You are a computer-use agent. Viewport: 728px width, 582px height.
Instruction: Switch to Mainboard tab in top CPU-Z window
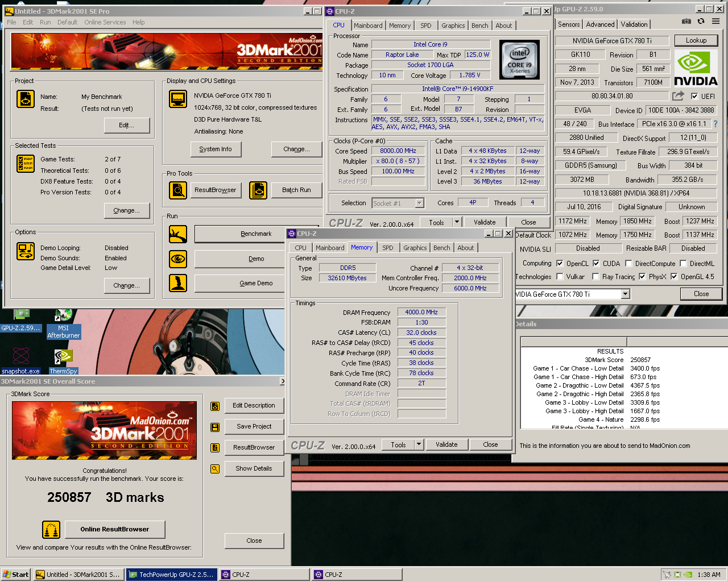point(368,26)
